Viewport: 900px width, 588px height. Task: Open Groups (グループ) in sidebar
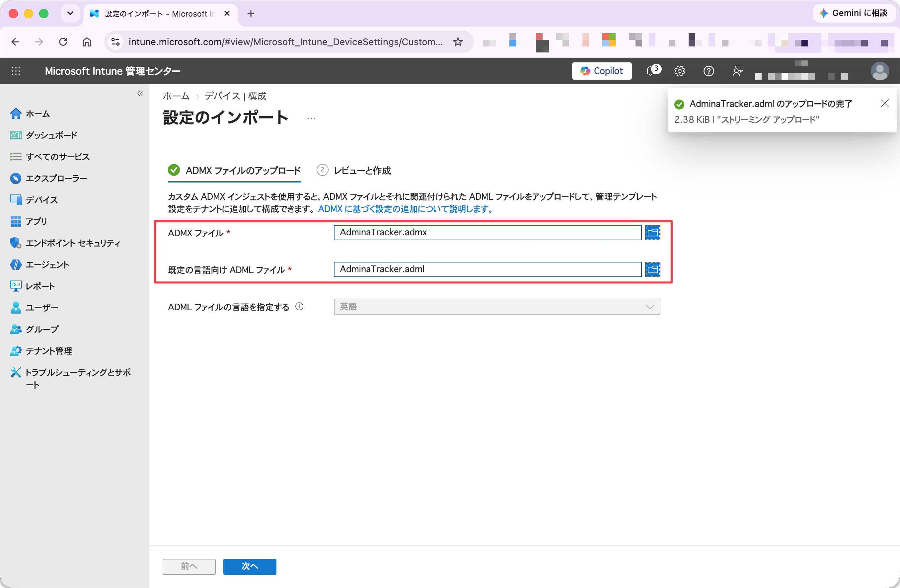pyautogui.click(x=34, y=329)
